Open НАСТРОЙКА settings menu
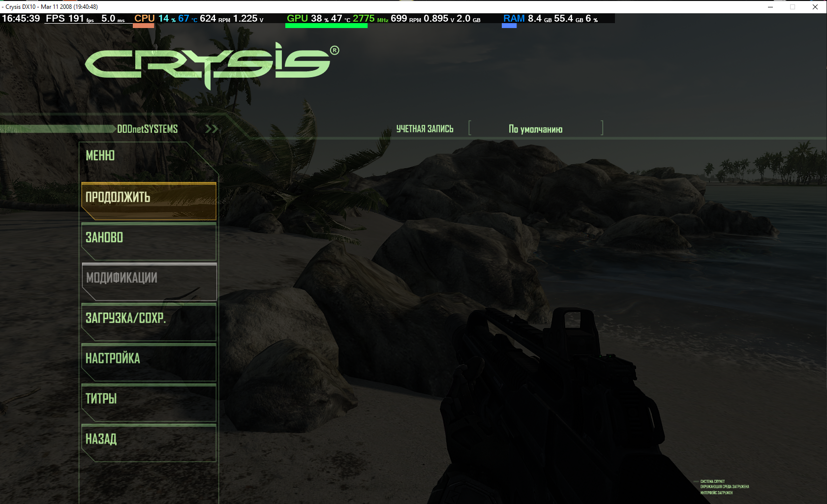The image size is (827, 504). pos(149,362)
